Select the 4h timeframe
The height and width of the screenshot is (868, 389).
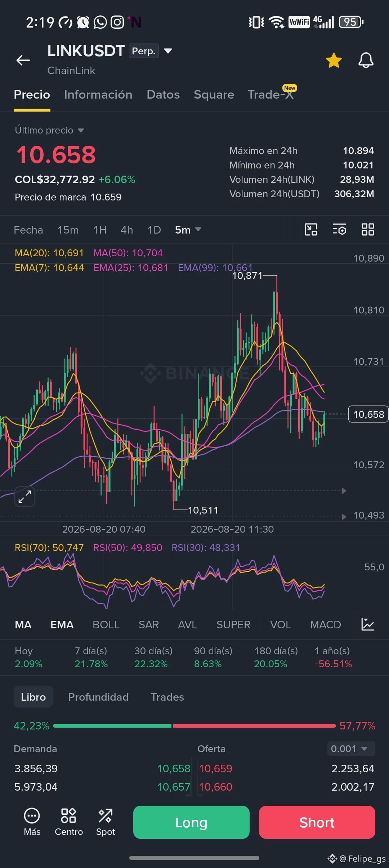pos(127,230)
